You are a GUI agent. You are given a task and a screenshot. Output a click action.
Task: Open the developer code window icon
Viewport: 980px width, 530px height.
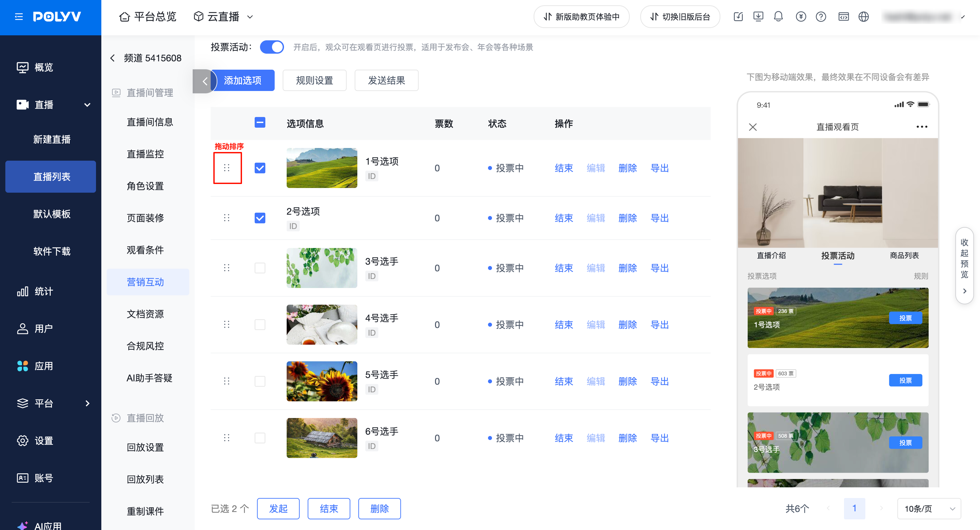[x=843, y=17]
